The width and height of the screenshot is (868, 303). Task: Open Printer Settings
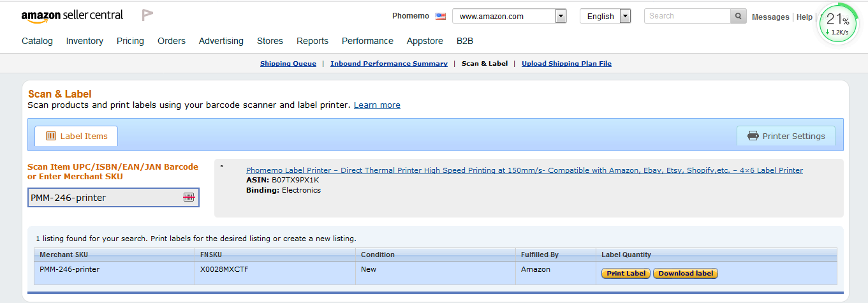point(786,136)
